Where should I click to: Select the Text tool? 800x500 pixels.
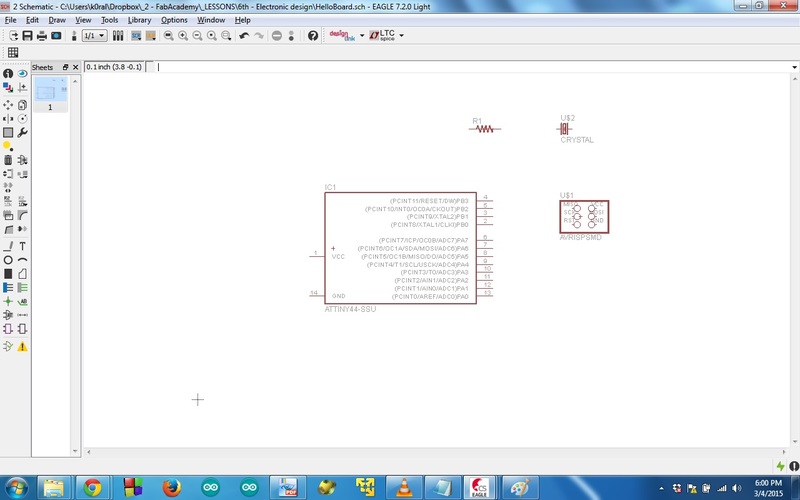click(x=22, y=246)
